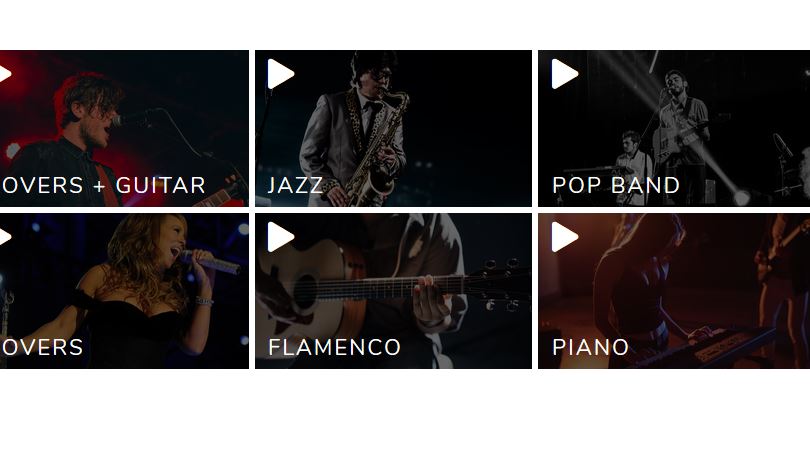Open the POP BAND category label

(x=616, y=186)
